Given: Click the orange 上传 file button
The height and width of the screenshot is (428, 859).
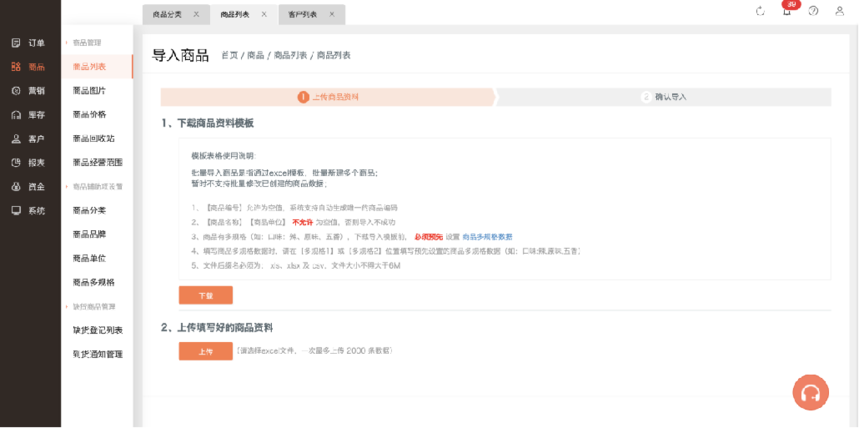Looking at the screenshot, I should 205,351.
